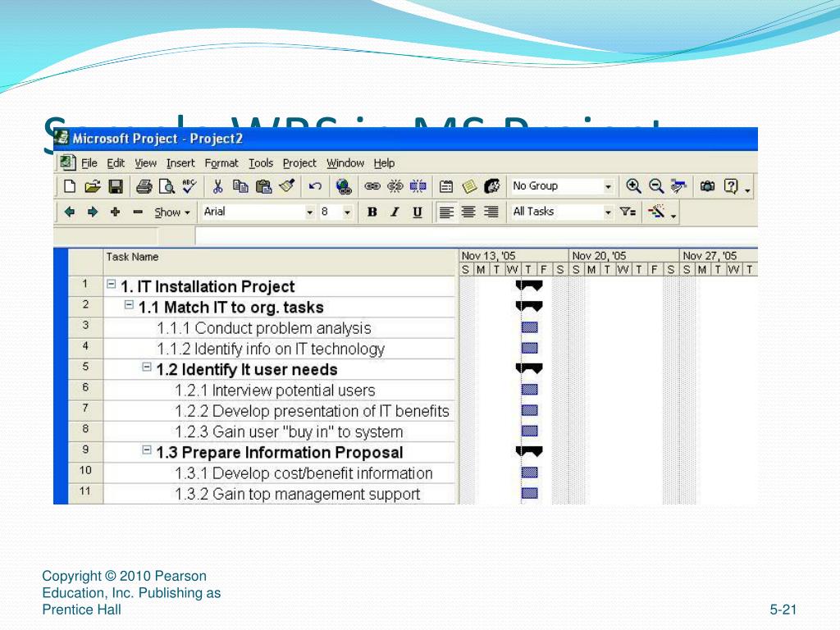Image resolution: width=840 pixels, height=630 pixels.
Task: Open the File menu
Action: [x=89, y=163]
